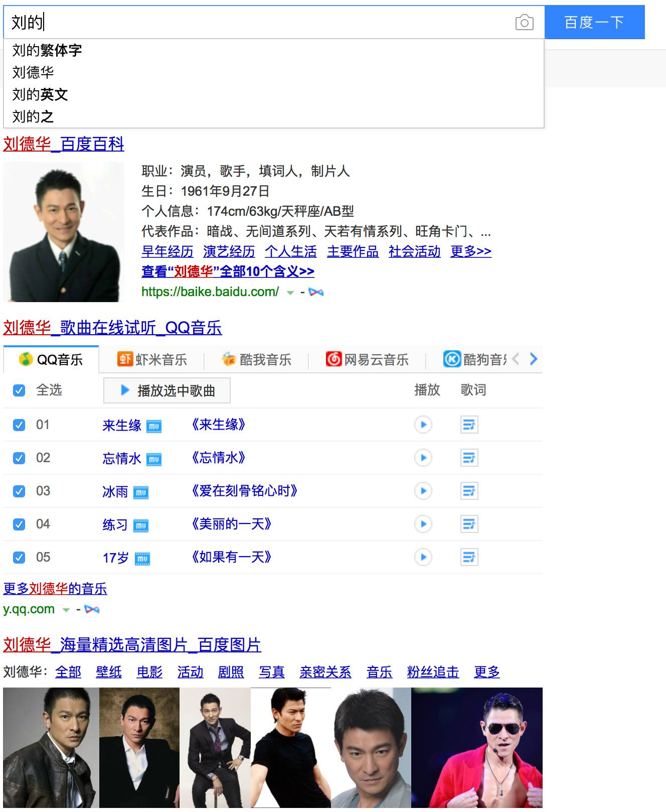Click the MV icon next to 来生缘
Viewport: 666px width, 812px height.
click(153, 426)
